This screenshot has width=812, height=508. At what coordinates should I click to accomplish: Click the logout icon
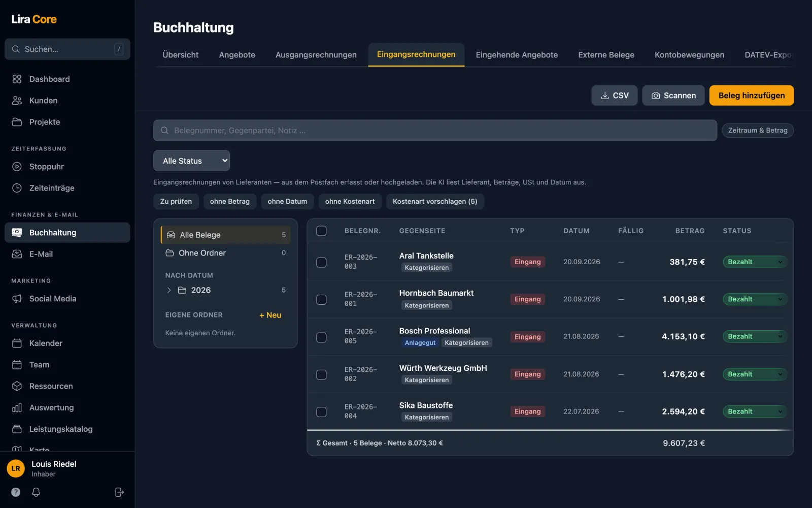119,492
